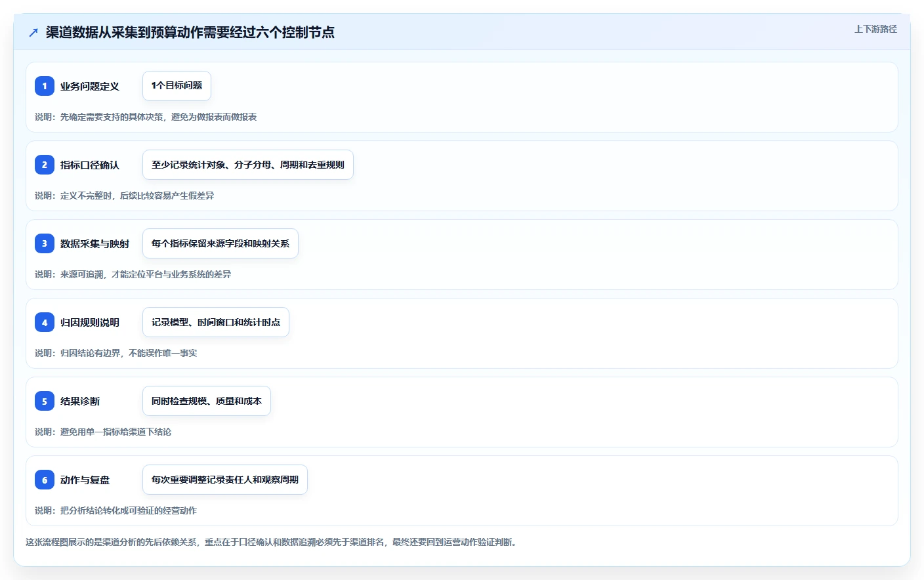The image size is (924, 580).
Task: Select the 上下游路径 label at top right
Action: [x=875, y=29]
